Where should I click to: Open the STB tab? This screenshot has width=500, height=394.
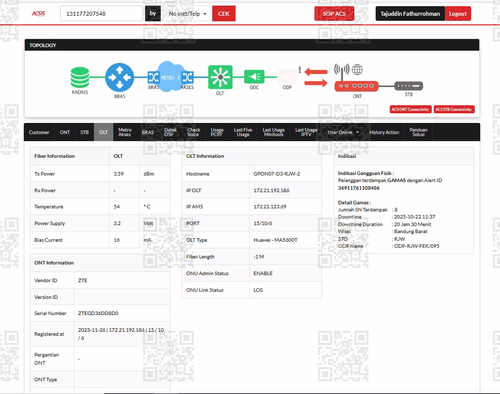pyautogui.click(x=85, y=132)
